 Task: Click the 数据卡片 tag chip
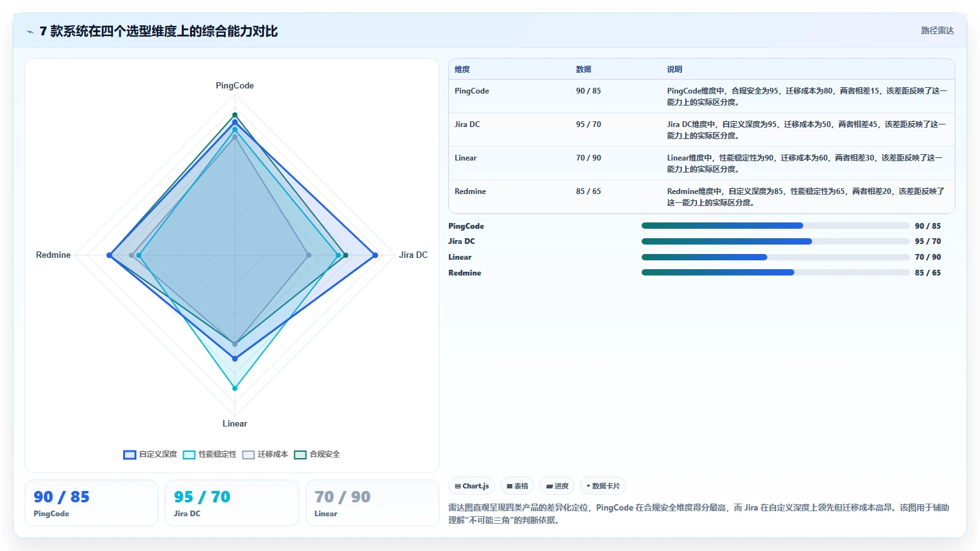click(603, 486)
